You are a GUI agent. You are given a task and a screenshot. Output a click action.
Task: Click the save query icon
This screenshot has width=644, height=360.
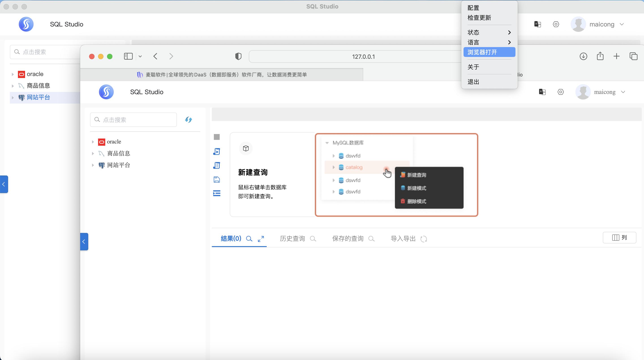[x=216, y=180]
